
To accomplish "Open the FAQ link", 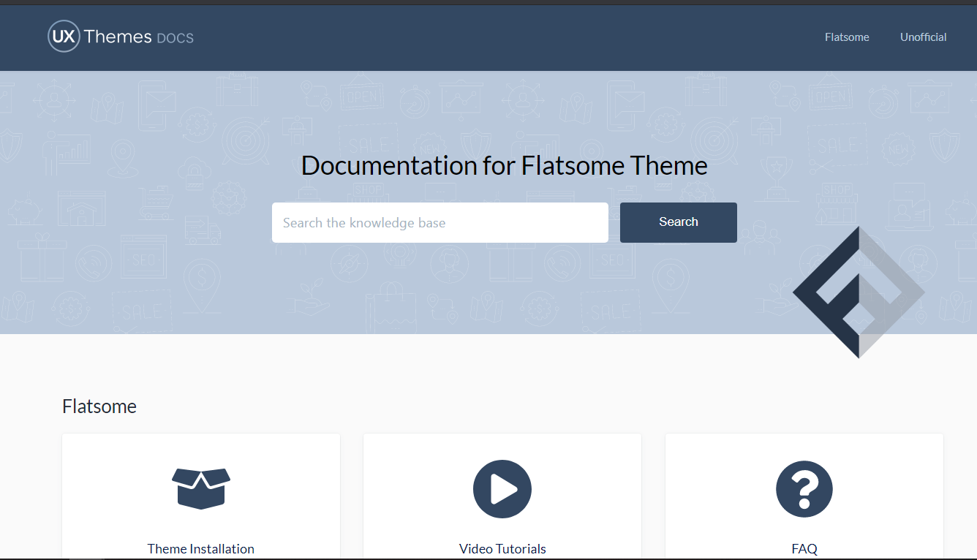I will [x=804, y=549].
